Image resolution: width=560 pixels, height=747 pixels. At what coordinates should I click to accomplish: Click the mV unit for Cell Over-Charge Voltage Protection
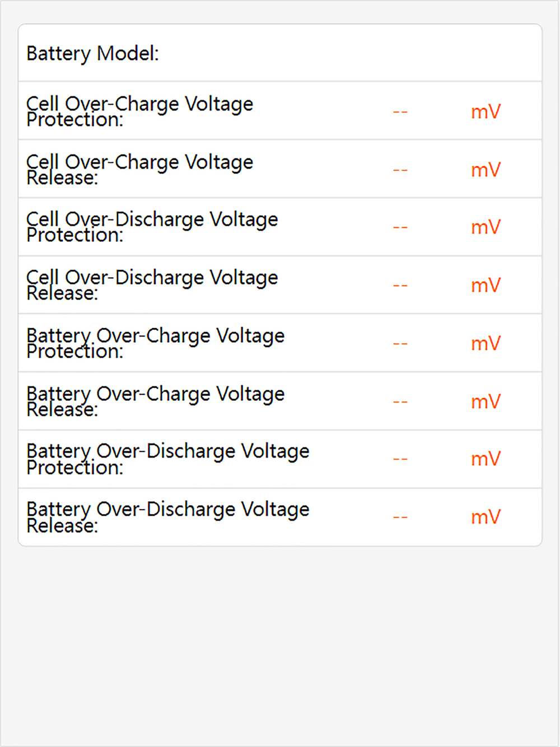point(486,112)
